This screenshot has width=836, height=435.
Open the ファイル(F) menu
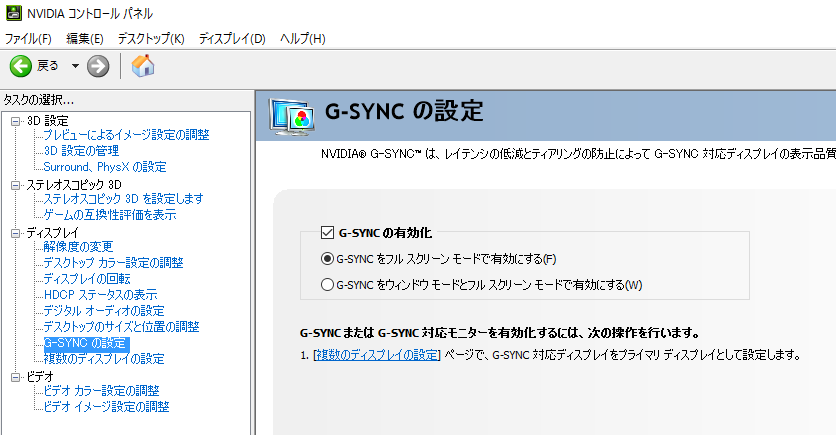28,38
